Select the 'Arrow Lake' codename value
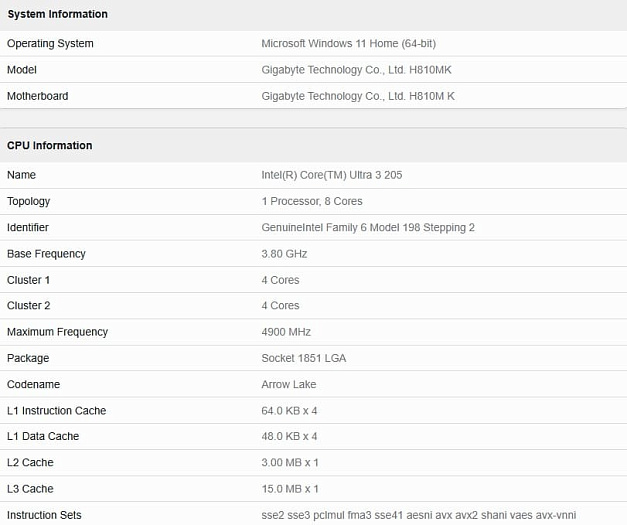Image resolution: width=627 pixels, height=525 pixels. 289,385
